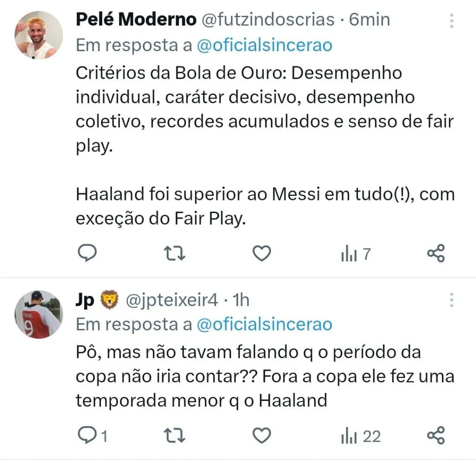Share Jp's tweet
Viewport: 476px width, 460px height.
(436, 436)
